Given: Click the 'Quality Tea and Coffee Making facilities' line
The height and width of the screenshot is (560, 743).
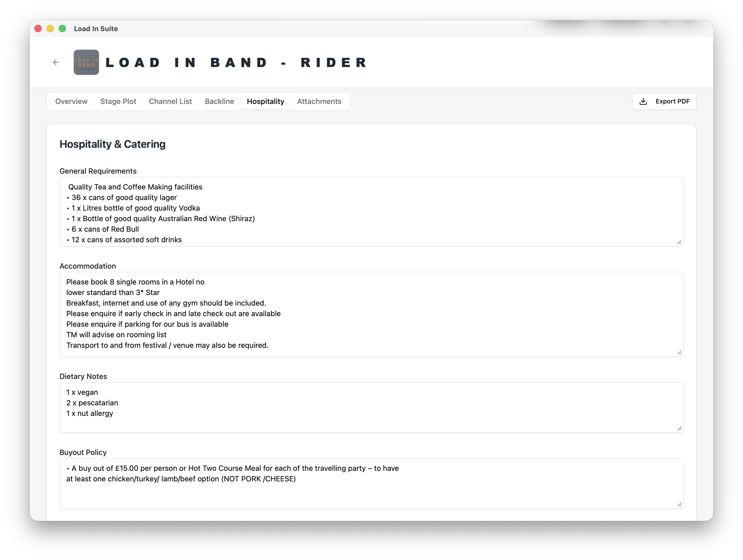Looking at the screenshot, I should coord(135,187).
